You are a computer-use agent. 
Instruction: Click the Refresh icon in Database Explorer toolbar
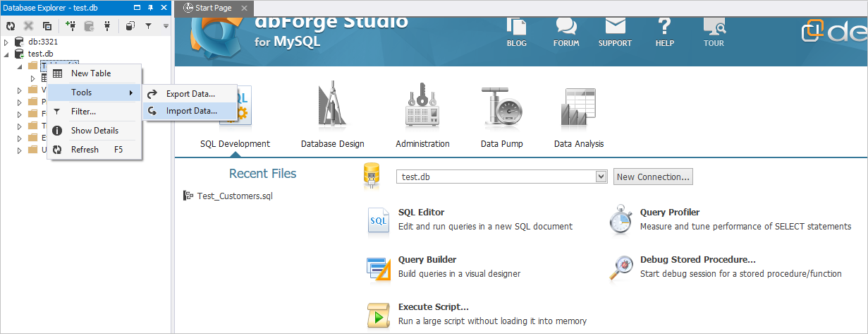pos(11,26)
